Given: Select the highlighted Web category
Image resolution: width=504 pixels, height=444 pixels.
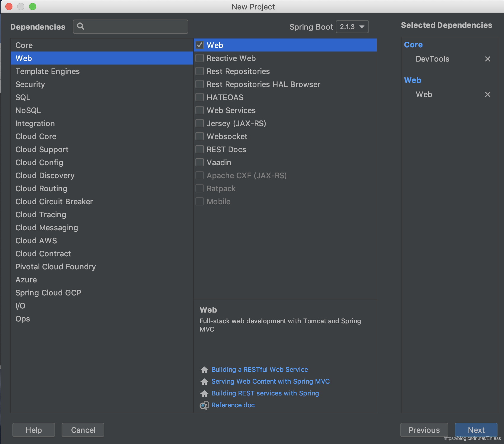Looking at the screenshot, I should 102,58.
